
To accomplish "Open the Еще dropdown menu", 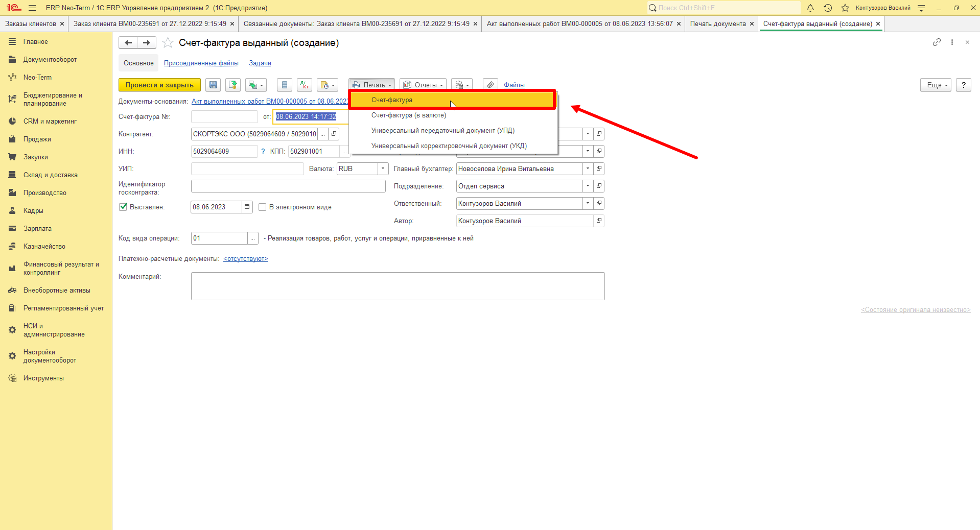I will [x=936, y=85].
